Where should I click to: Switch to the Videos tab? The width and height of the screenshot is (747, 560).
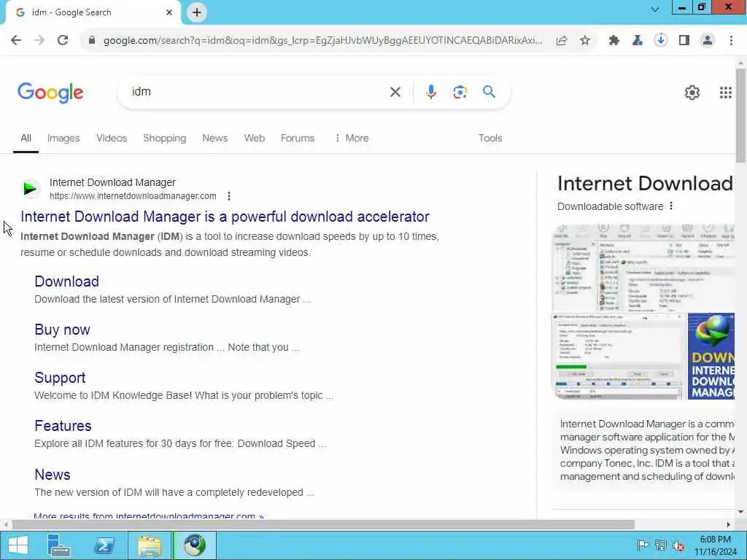click(112, 138)
